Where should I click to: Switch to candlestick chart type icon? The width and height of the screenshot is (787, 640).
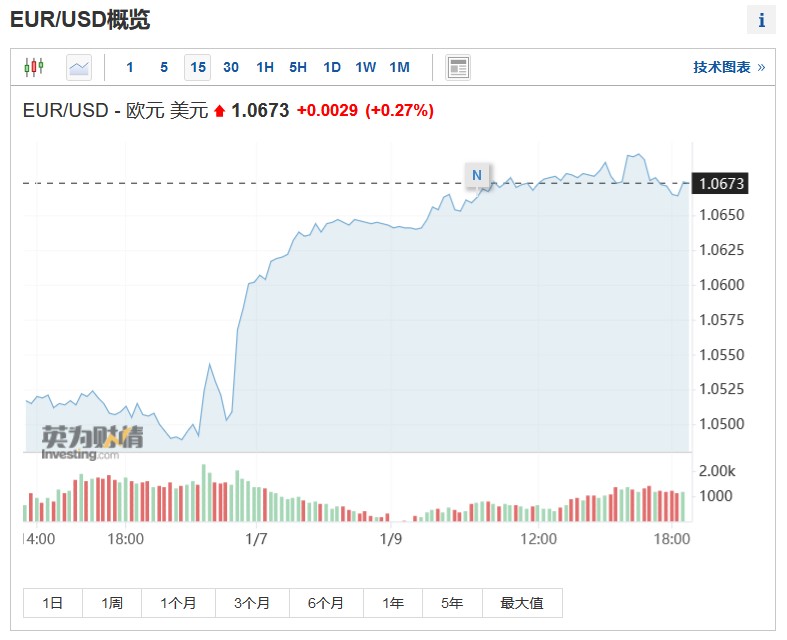(34, 67)
